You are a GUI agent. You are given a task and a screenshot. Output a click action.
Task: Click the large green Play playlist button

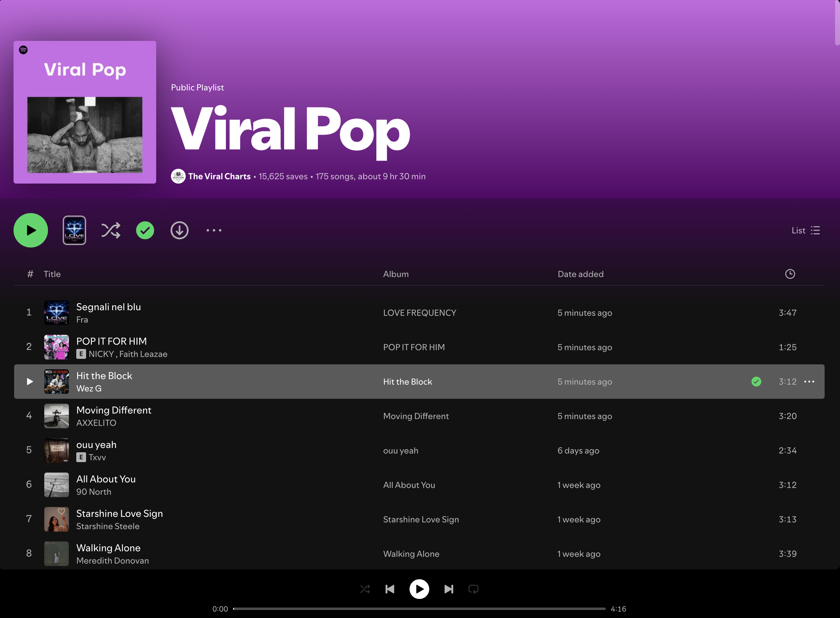click(x=31, y=230)
